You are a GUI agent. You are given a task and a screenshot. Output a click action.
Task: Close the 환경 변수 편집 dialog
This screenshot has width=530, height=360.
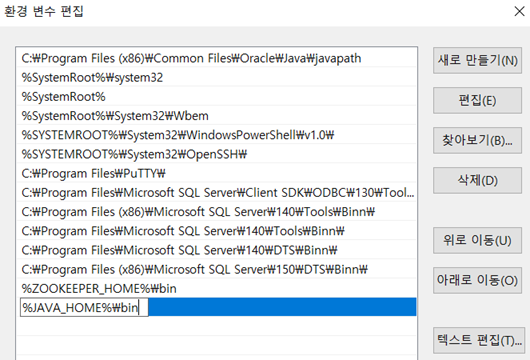tap(519, 11)
